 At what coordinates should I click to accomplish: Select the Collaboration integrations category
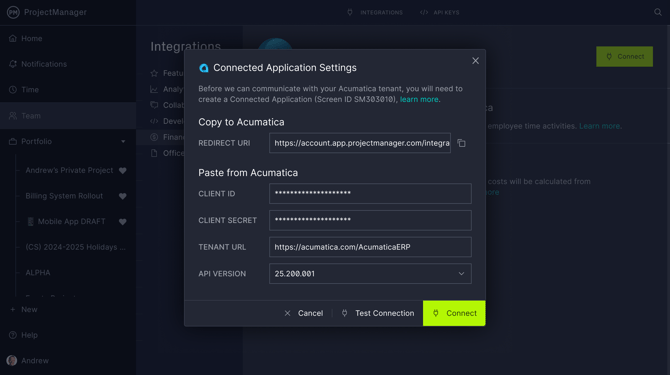click(168, 105)
